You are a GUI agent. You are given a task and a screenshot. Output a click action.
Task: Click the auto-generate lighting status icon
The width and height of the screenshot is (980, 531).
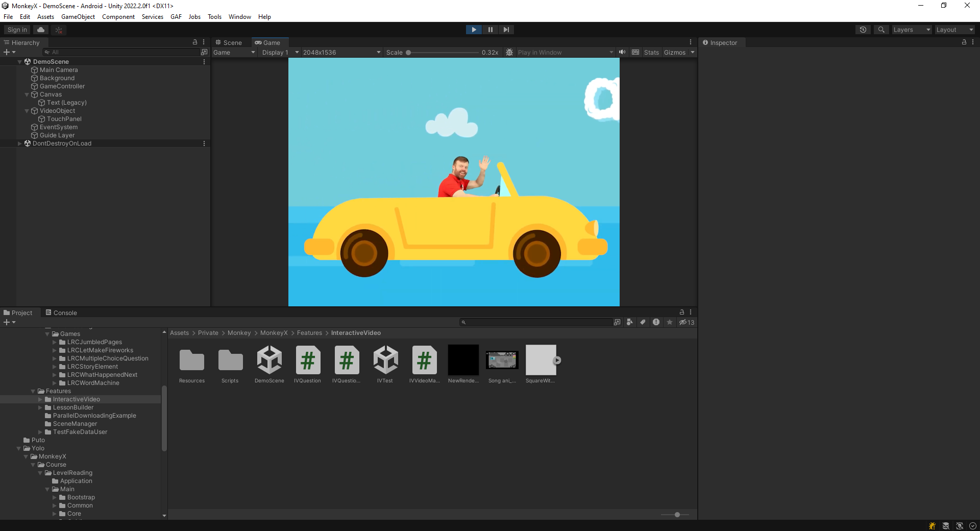960,526
